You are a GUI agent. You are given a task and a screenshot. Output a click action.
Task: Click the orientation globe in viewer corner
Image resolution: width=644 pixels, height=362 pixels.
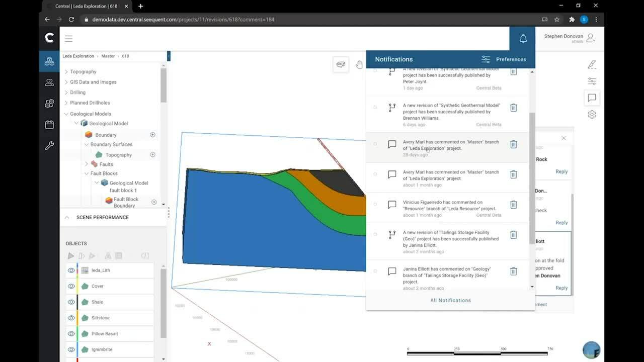click(x=591, y=350)
